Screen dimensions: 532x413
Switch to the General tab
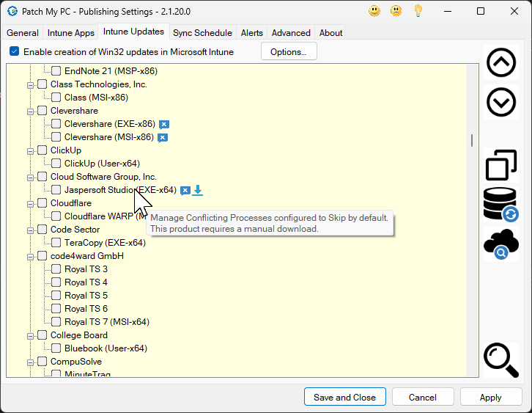23,32
